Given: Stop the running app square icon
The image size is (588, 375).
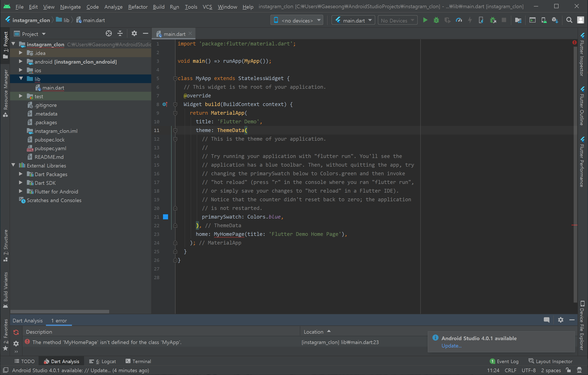Looking at the screenshot, I should coord(504,20).
